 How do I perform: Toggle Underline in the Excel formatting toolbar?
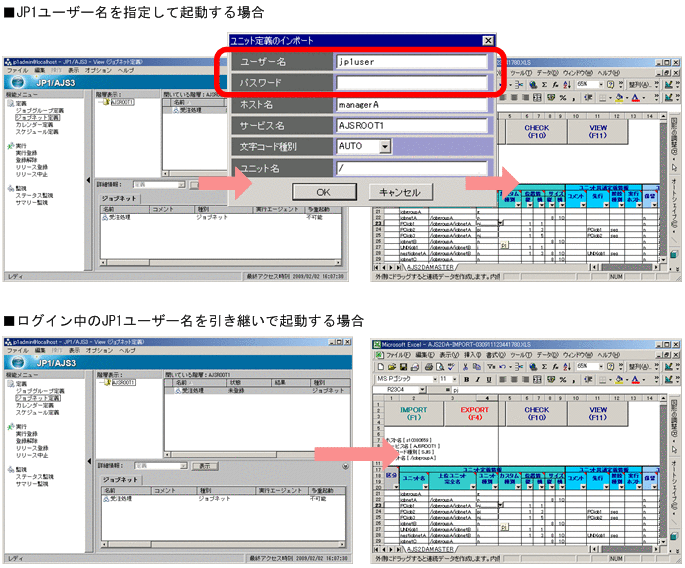pos(489,379)
